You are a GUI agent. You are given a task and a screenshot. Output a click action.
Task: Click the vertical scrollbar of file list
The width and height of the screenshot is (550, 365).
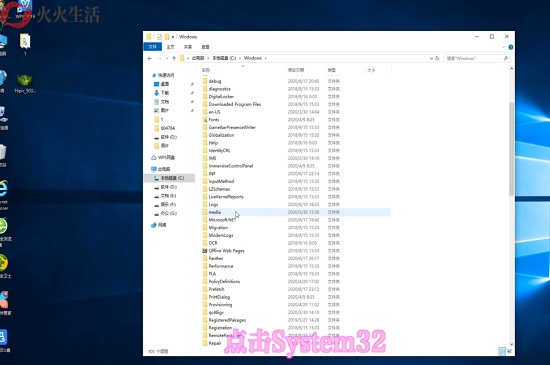pyautogui.click(x=511, y=149)
